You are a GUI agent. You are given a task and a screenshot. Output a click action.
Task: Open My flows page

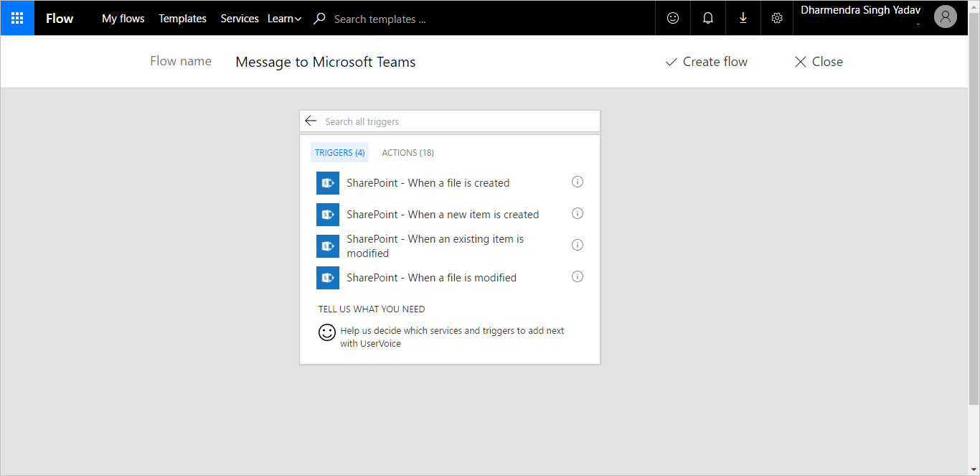coord(123,19)
